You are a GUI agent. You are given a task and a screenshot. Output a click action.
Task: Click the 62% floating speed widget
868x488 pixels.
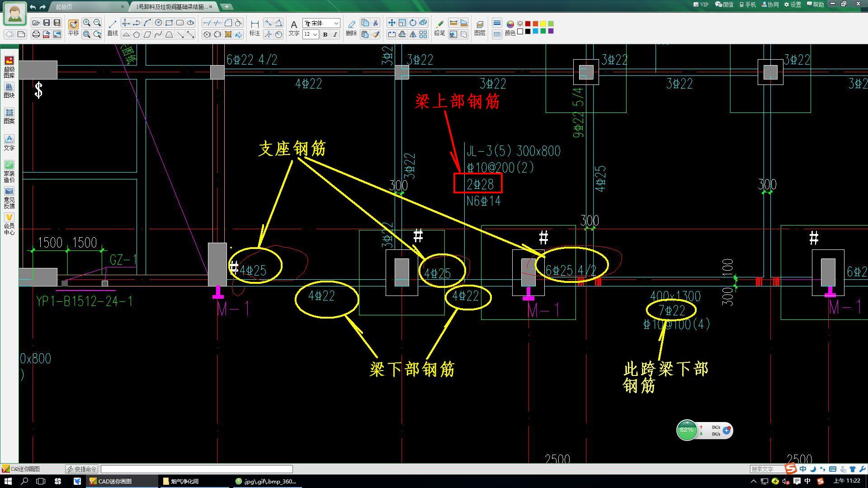pos(704,430)
